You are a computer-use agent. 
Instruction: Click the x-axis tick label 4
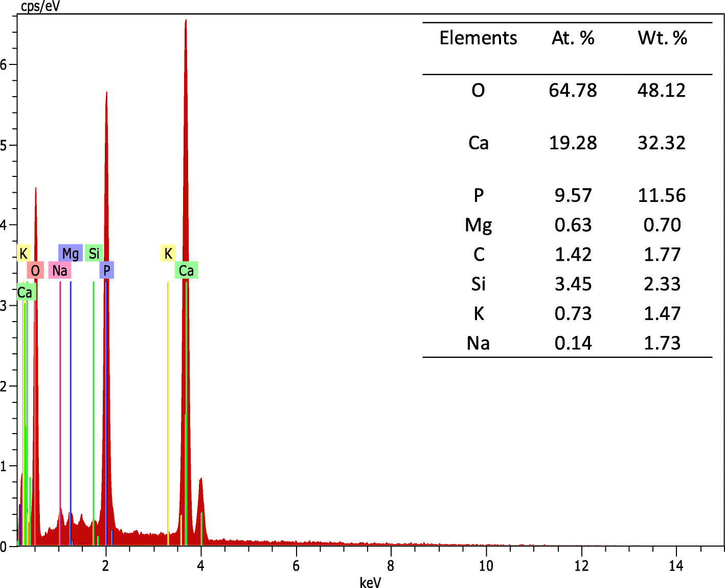201,565
